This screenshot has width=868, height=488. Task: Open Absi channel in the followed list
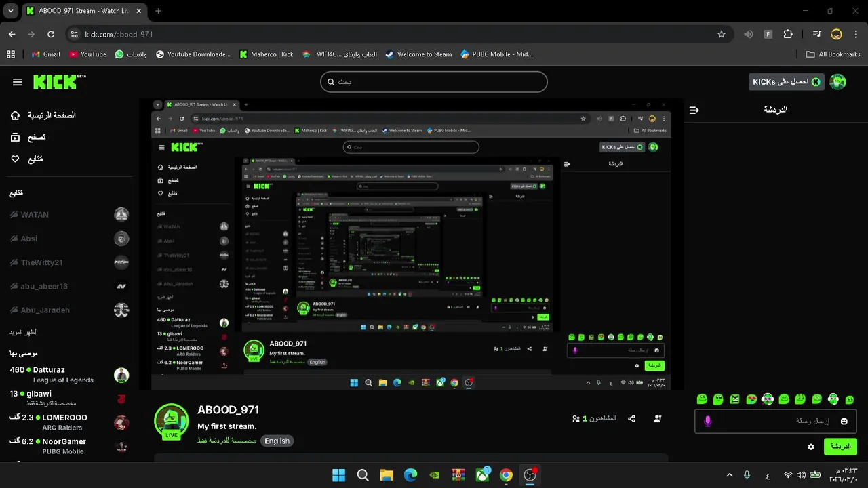[x=69, y=239]
